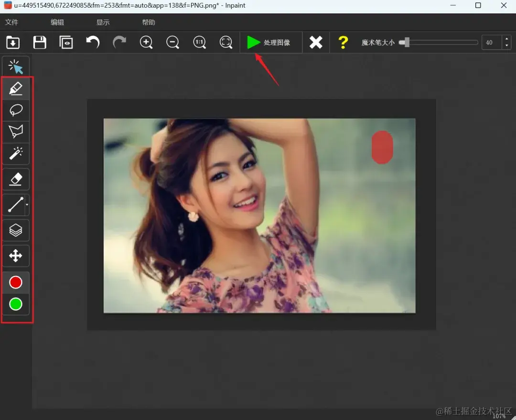This screenshot has height=420, width=516.
Task: Select the Marker tool in the left toolbar
Action: (16, 88)
